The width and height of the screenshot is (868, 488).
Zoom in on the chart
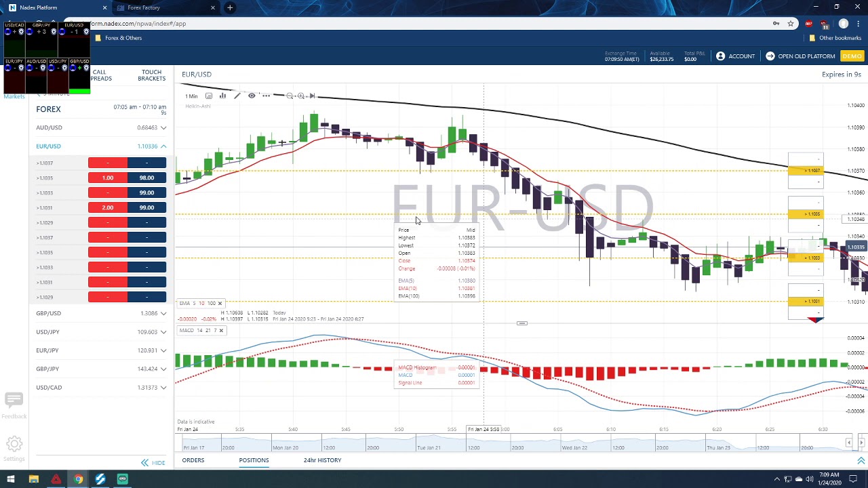point(301,96)
